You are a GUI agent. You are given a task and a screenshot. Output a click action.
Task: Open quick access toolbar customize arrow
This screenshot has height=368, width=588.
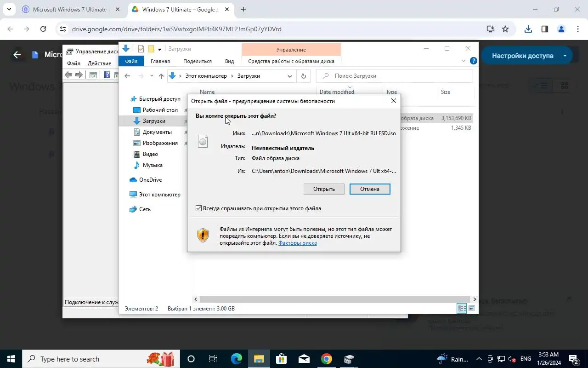tap(160, 49)
